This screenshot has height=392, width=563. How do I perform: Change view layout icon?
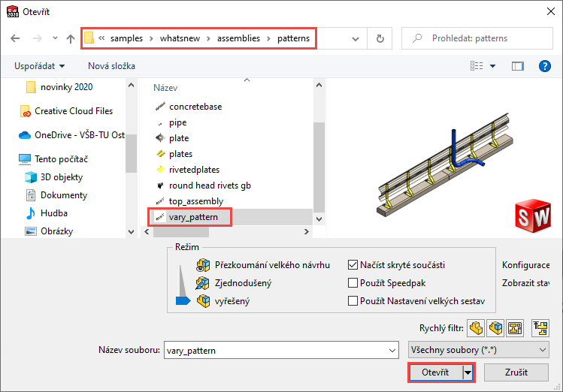(x=477, y=65)
